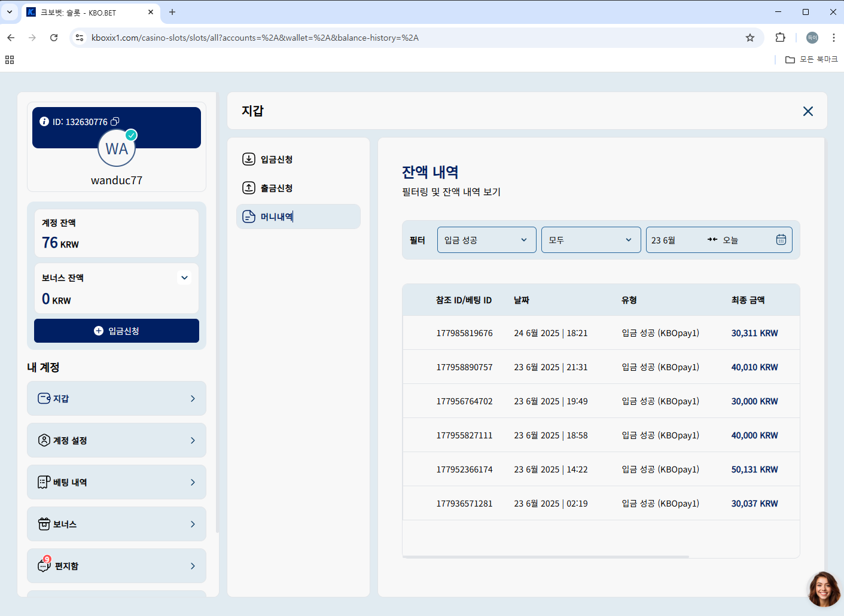Open the 입금신청 deposit request menu item
The width and height of the screenshot is (844, 616).
click(298, 159)
